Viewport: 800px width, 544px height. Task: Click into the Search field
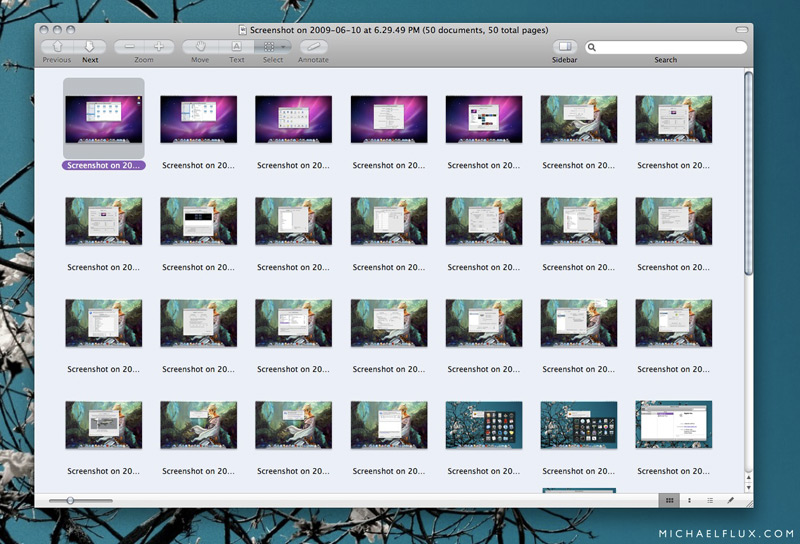(666, 47)
